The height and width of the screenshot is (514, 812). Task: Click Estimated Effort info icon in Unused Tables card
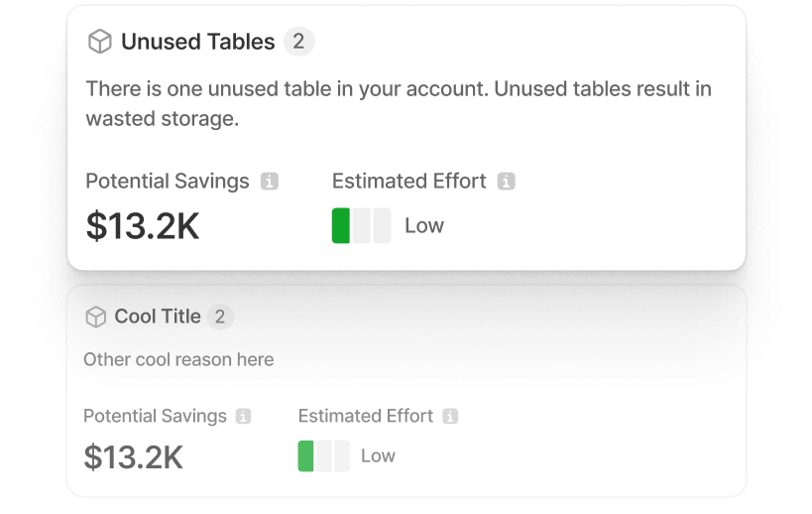point(506,182)
